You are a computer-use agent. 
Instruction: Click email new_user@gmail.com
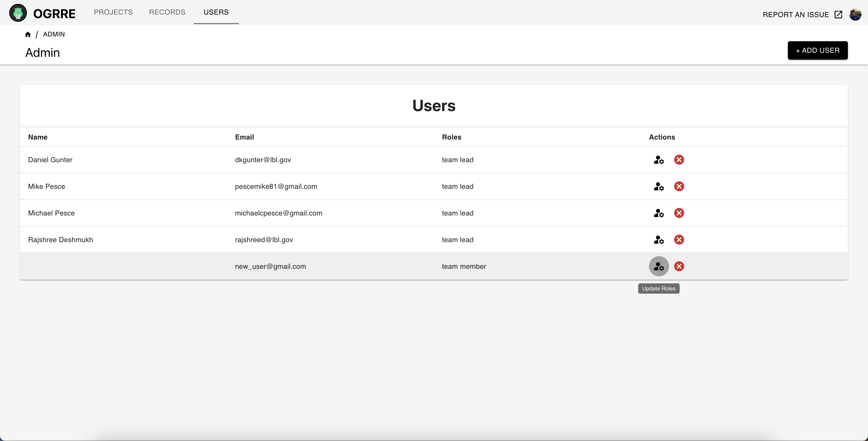[x=270, y=266]
